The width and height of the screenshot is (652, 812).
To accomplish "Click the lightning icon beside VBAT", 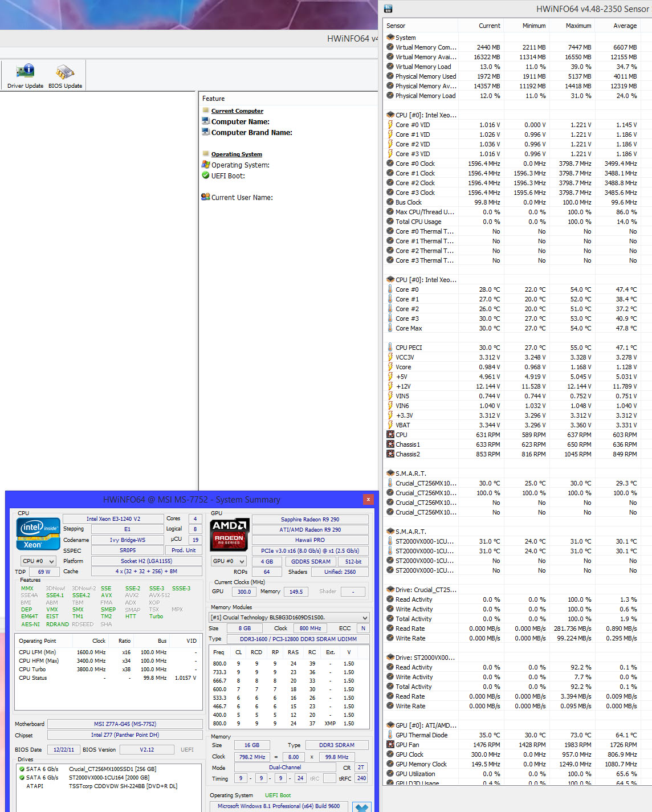I will (x=390, y=425).
